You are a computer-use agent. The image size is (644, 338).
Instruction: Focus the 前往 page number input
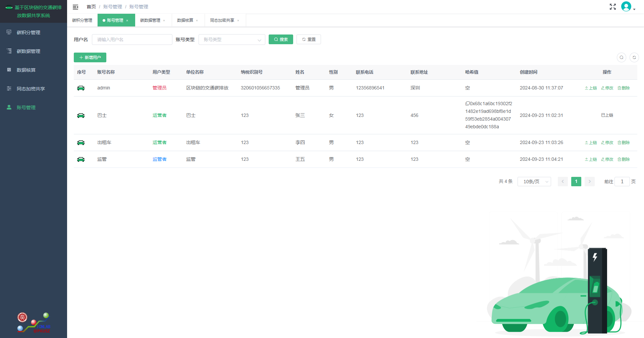point(622,182)
